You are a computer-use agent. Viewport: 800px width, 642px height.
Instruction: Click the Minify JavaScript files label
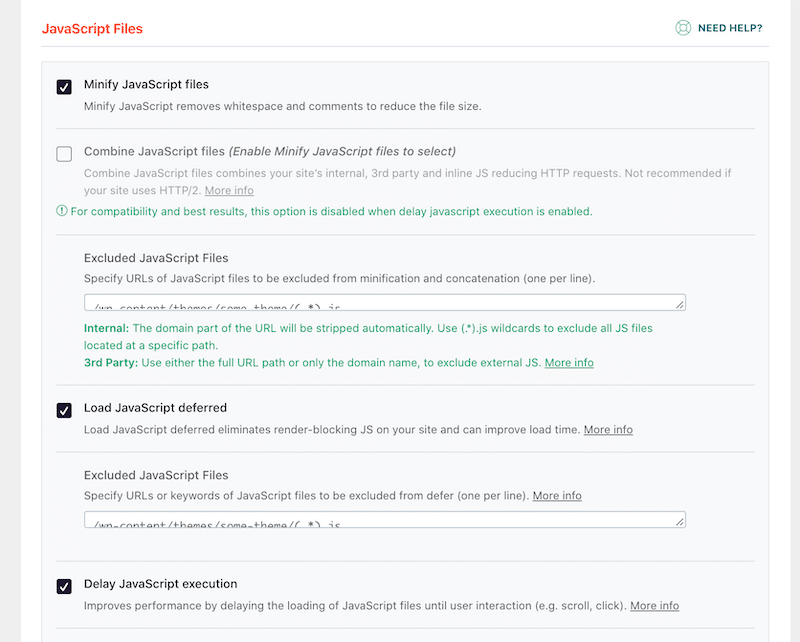click(146, 84)
